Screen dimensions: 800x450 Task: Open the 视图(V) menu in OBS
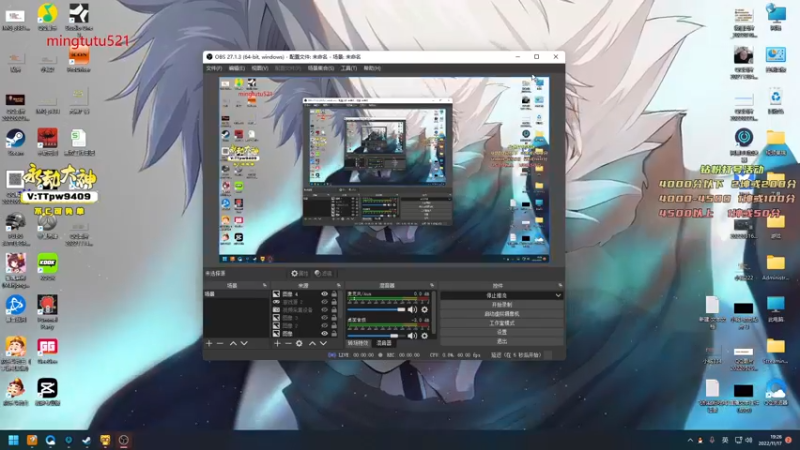[x=259, y=68]
